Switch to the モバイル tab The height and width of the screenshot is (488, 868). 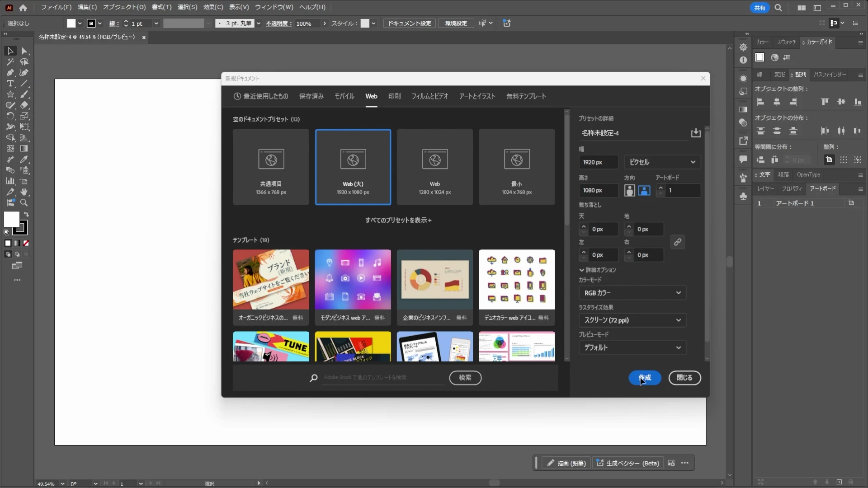pos(344,96)
